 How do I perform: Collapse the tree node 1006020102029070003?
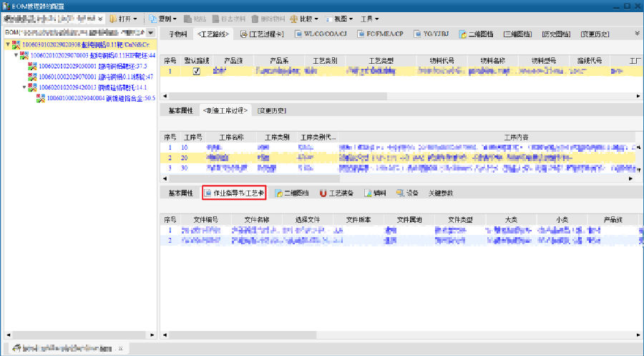(16, 55)
